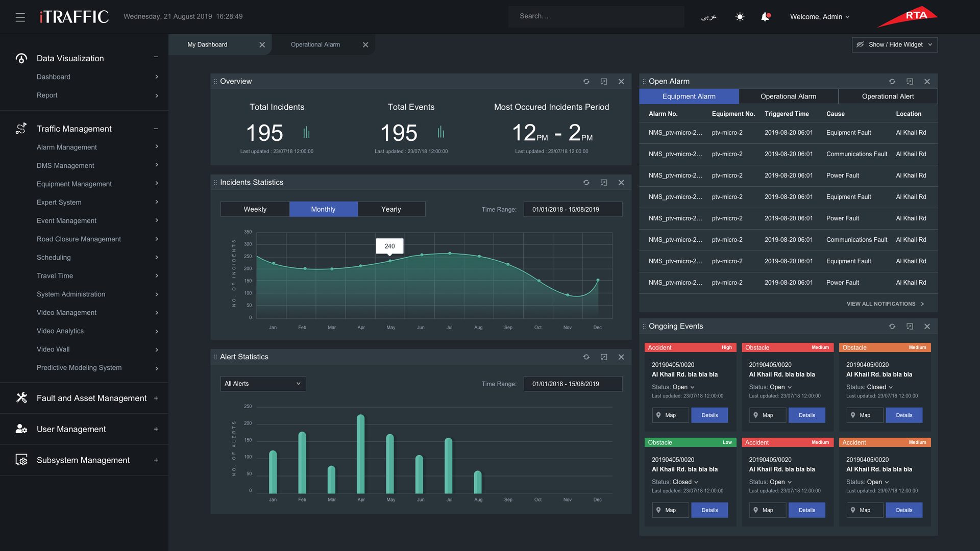Collapse the Traffic Management section
Image resolution: width=980 pixels, height=551 pixels.
[156, 129]
